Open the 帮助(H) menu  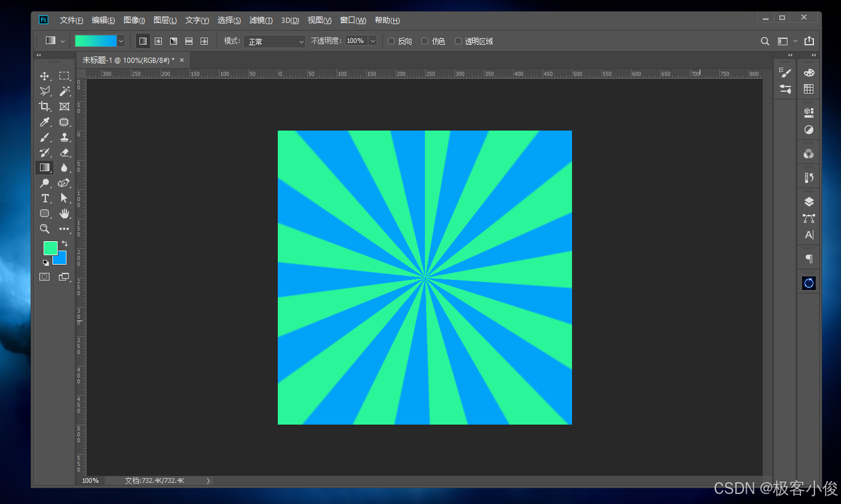pos(387,20)
